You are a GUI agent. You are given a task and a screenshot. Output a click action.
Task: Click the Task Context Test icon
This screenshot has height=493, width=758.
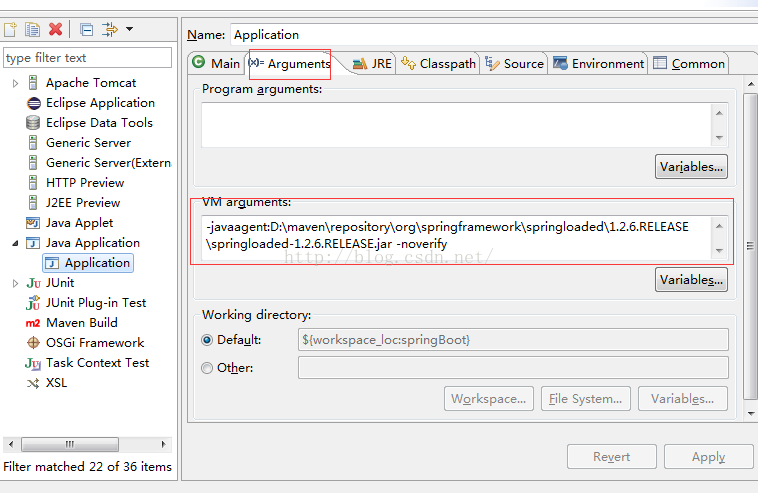pyautogui.click(x=33, y=363)
